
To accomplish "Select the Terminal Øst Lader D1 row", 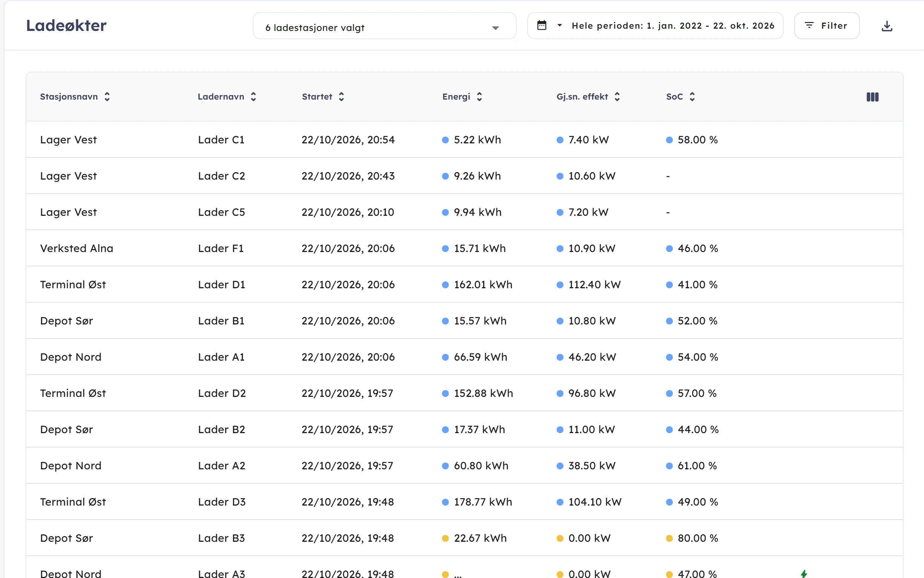I will [x=464, y=284].
